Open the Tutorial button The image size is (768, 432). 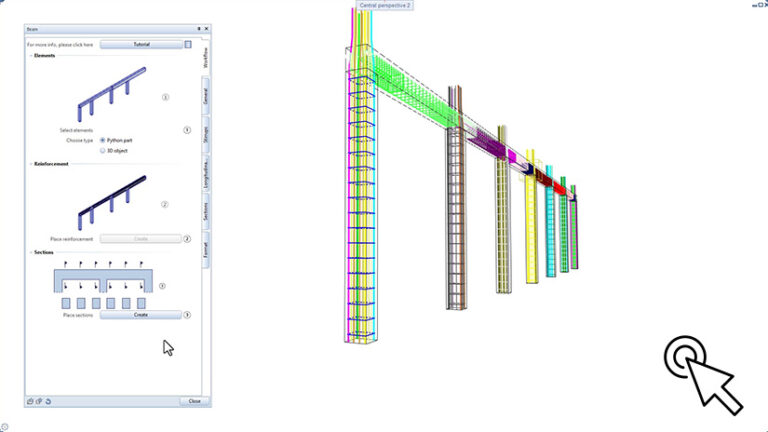coord(140,45)
